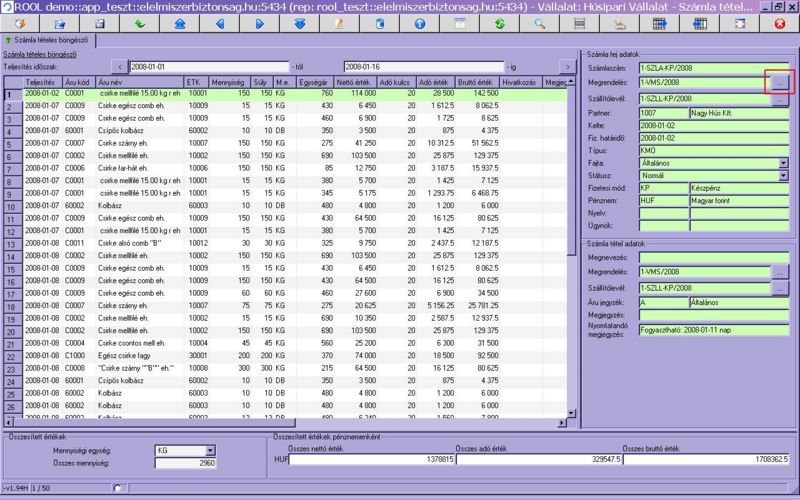Image resolution: width=800 pixels, height=500 pixels.
Task: Toggle the small checkbox in the status bar
Action: 119,487
